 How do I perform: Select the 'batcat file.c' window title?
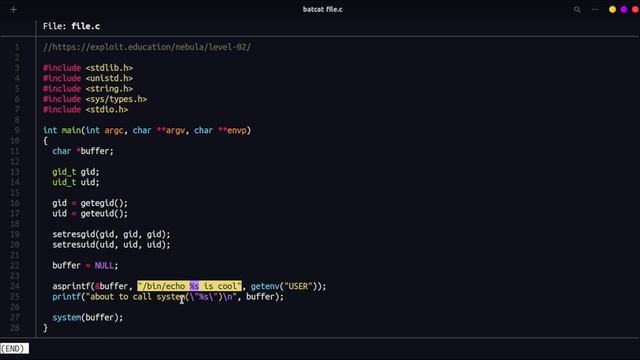[322, 9]
